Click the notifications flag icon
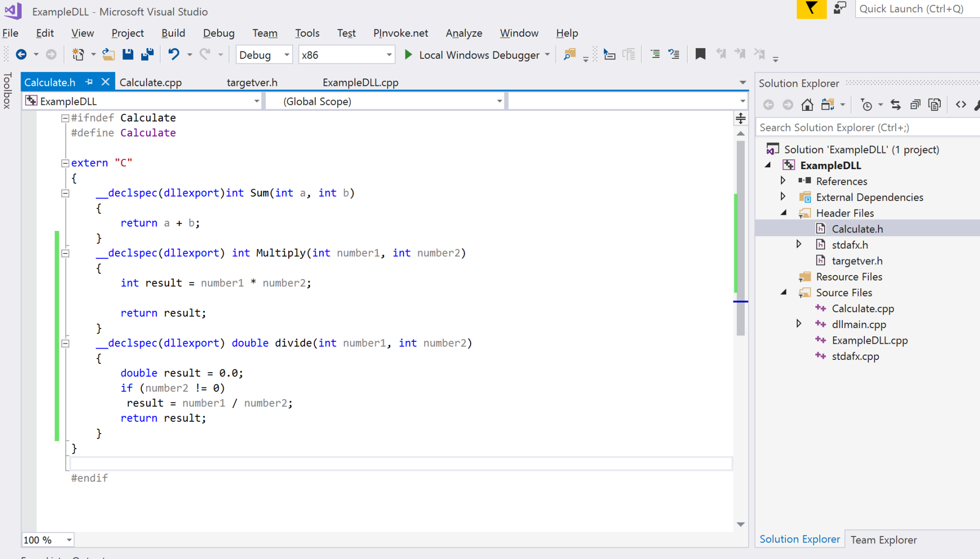The height and width of the screenshot is (559, 980). pos(811,9)
